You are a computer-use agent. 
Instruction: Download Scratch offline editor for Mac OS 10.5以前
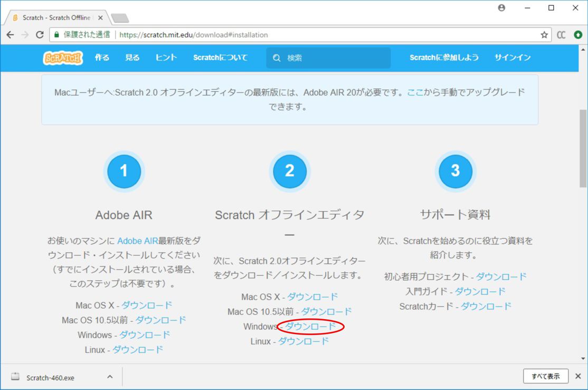tap(327, 312)
